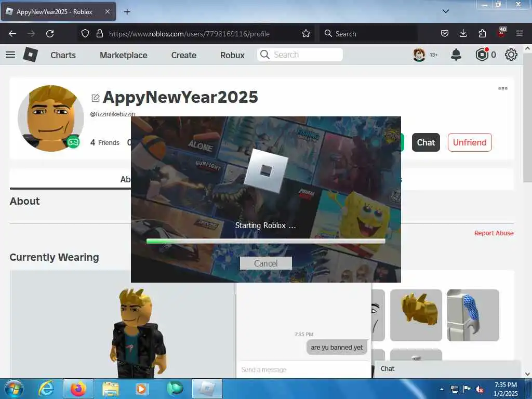The image size is (532, 399).
Task: Show hidden system tray icons arrow
Action: [442, 389]
